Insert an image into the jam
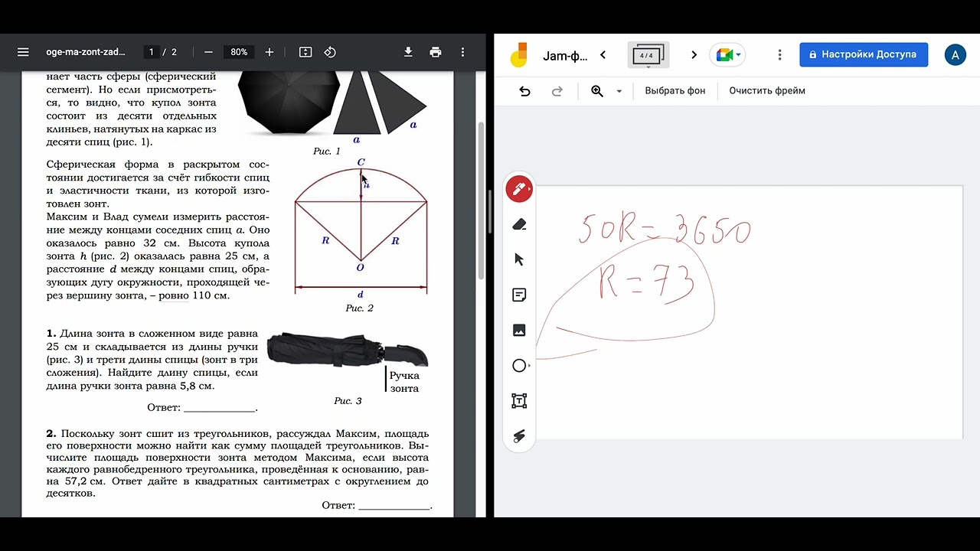Screen dimensions: 980x551 (x=519, y=331)
